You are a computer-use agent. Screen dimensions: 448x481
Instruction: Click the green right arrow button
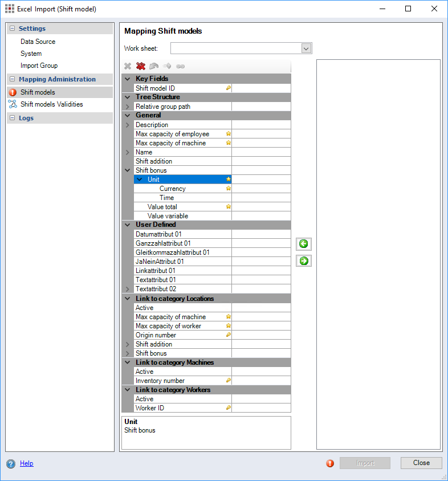(x=304, y=261)
